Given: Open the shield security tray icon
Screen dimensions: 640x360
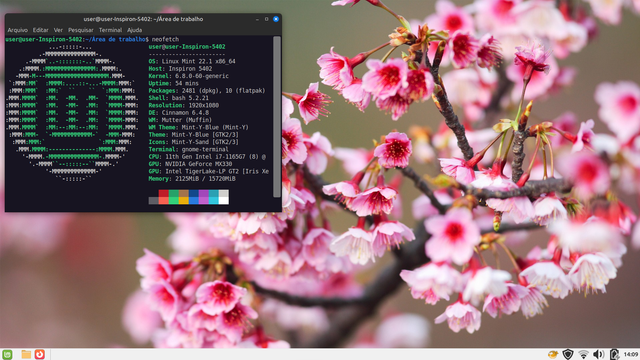Looking at the screenshot, I should tap(568, 354).
